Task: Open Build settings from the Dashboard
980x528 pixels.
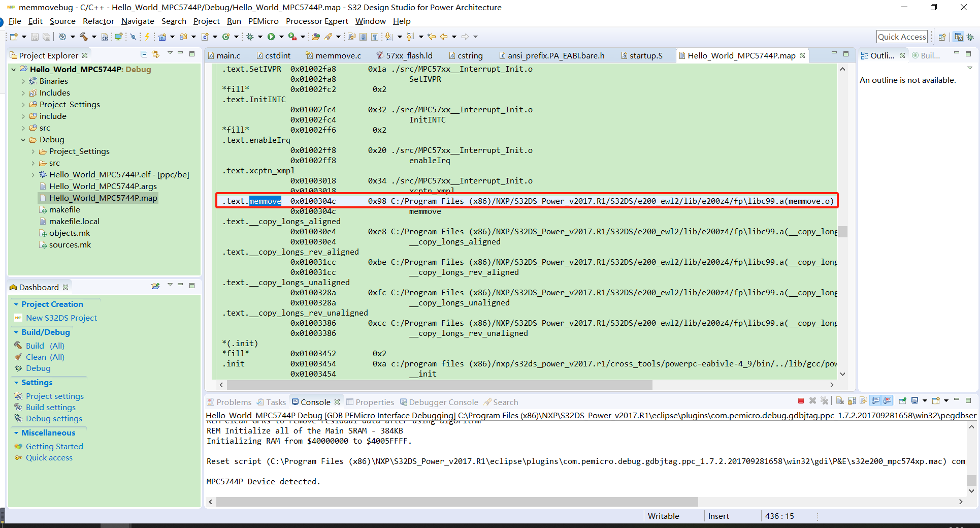Action: click(x=50, y=407)
